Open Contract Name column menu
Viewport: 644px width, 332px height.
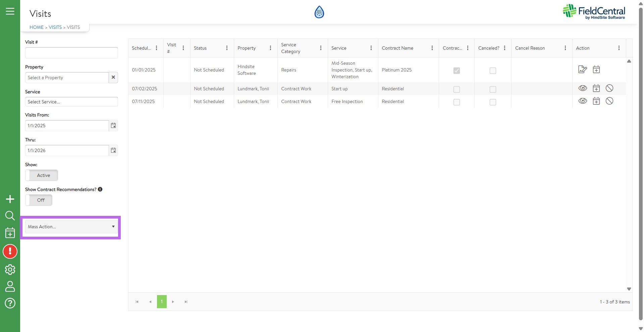coord(432,48)
